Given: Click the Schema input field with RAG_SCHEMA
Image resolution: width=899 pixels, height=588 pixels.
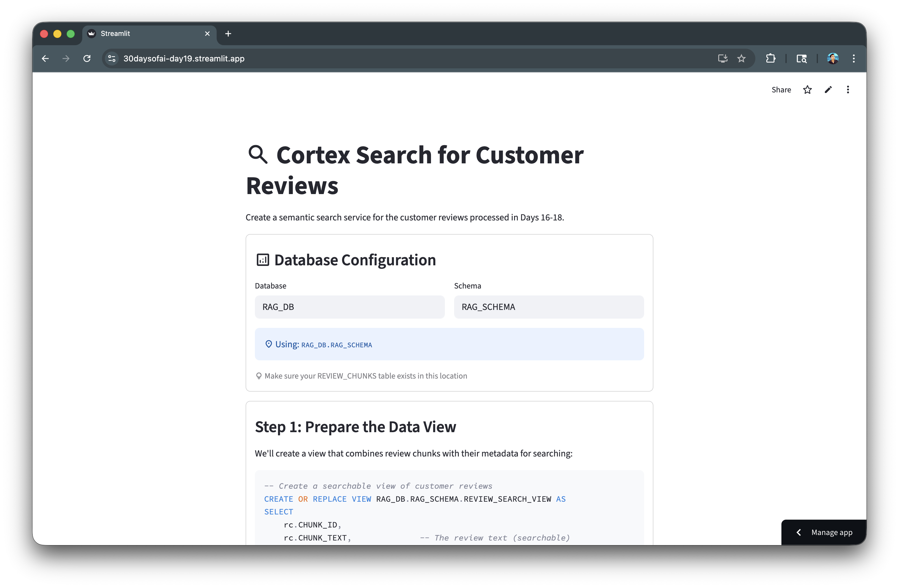Looking at the screenshot, I should 549,307.
